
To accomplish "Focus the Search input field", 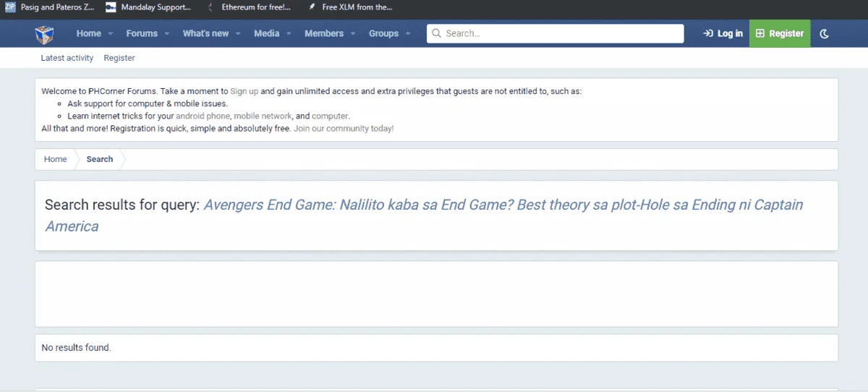I will coord(555,33).
